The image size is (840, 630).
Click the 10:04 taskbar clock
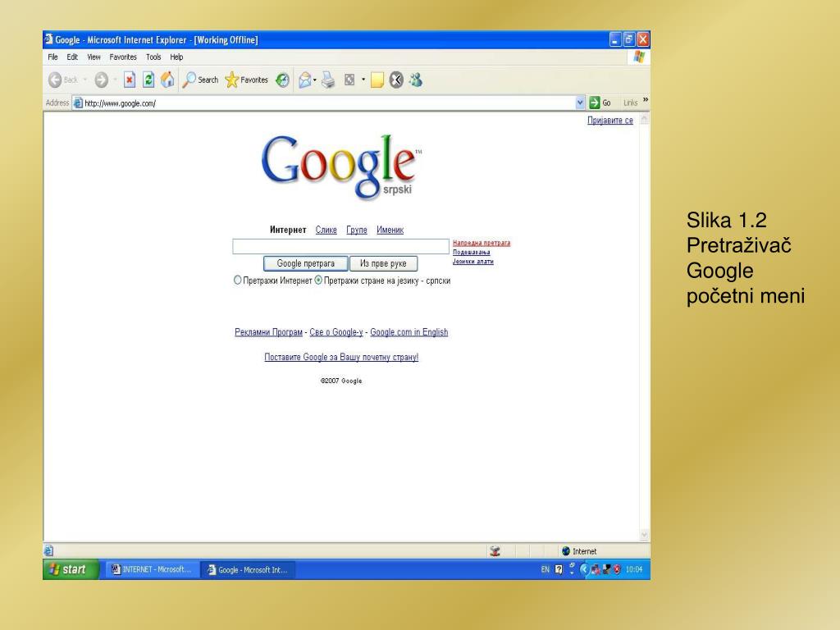point(634,569)
